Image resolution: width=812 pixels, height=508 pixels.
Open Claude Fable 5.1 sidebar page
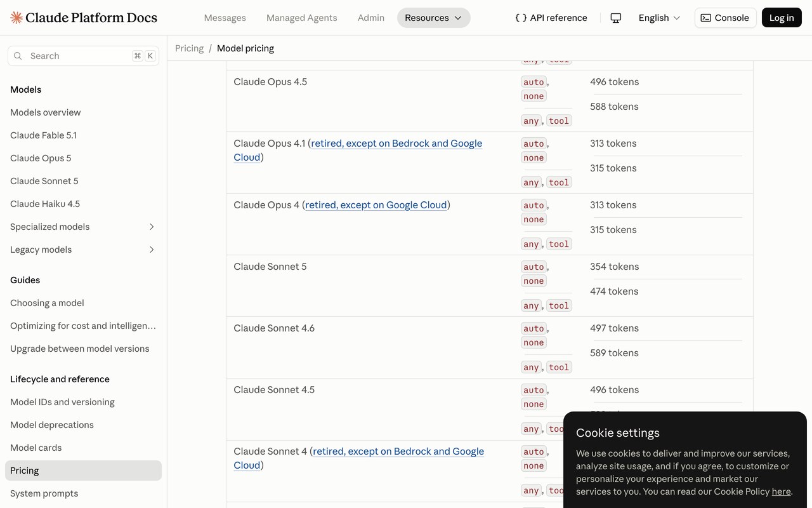[x=43, y=135]
